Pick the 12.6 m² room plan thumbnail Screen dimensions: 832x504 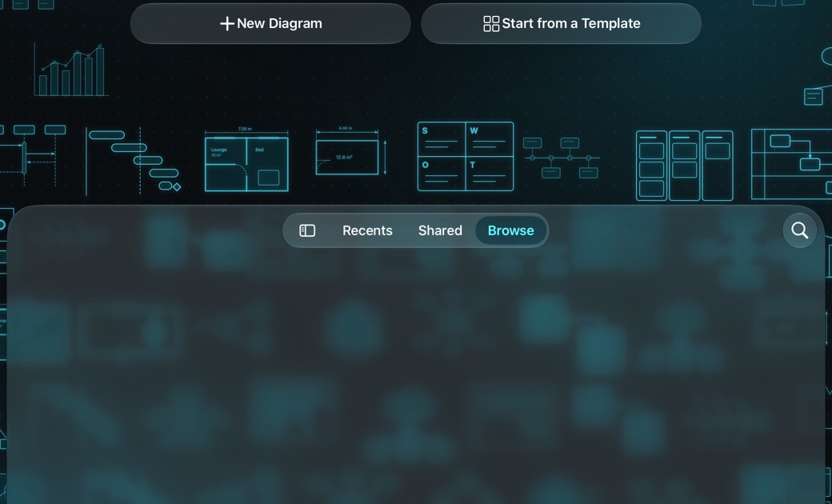pyautogui.click(x=350, y=152)
